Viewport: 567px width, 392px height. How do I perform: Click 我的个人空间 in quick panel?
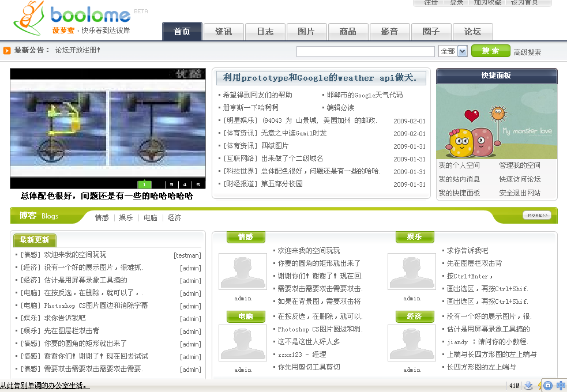coord(459,165)
